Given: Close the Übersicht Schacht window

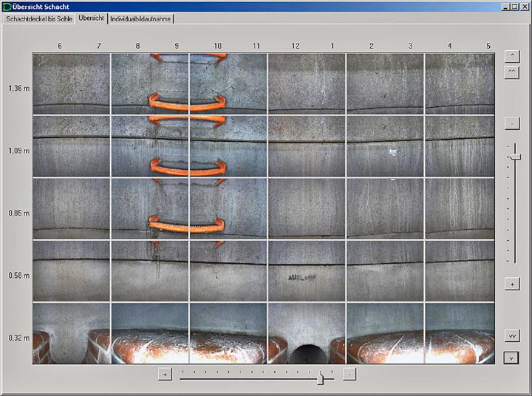Looking at the screenshot, I should 525,6.
